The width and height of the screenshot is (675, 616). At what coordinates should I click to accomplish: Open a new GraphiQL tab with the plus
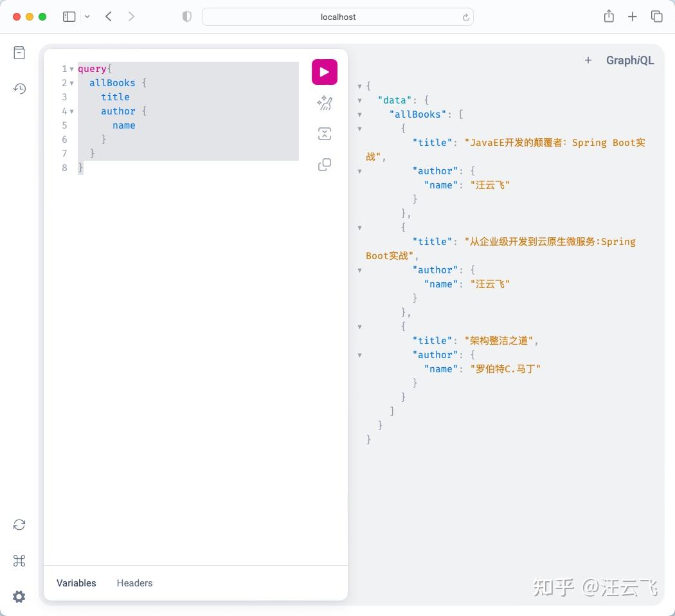(588, 60)
